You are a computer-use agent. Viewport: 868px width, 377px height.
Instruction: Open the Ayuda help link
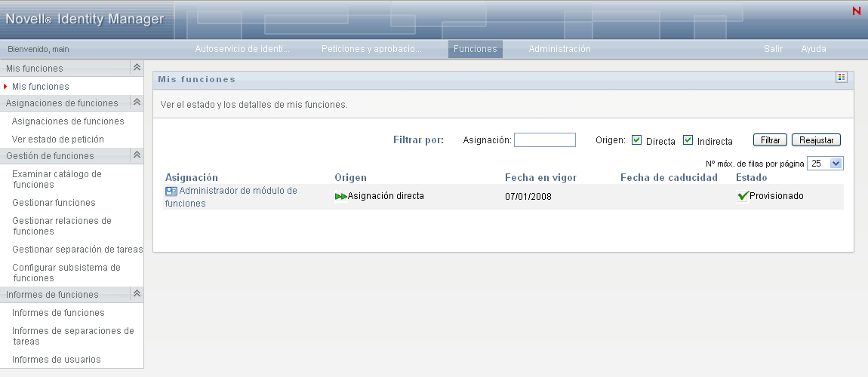pyautogui.click(x=814, y=49)
